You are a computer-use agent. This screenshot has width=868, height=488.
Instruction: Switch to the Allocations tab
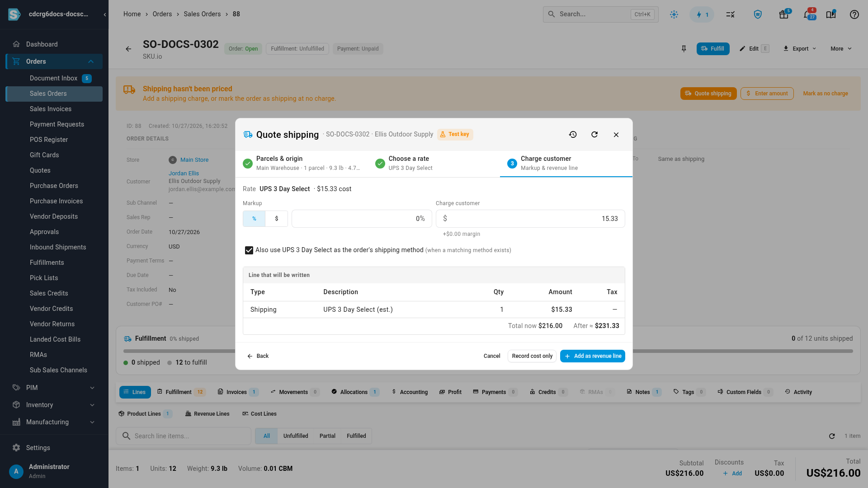pyautogui.click(x=355, y=392)
